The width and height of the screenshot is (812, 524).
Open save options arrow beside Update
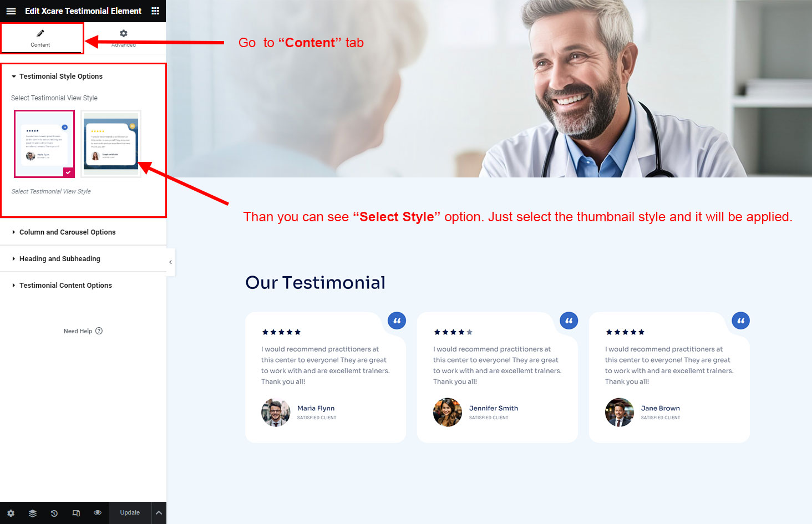[x=159, y=513]
